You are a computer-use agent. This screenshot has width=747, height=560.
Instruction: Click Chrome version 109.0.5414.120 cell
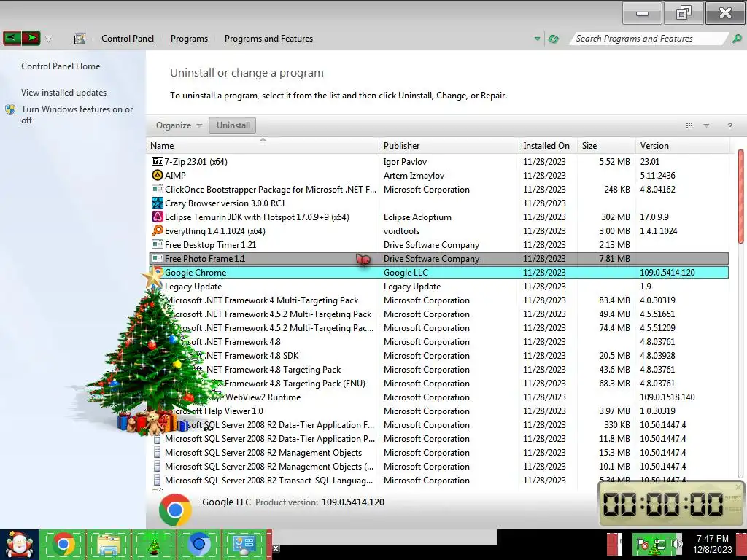(x=667, y=273)
